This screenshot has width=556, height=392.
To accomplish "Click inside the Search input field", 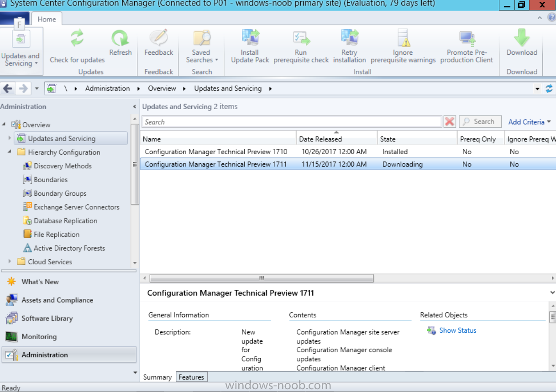I will pyautogui.click(x=292, y=122).
